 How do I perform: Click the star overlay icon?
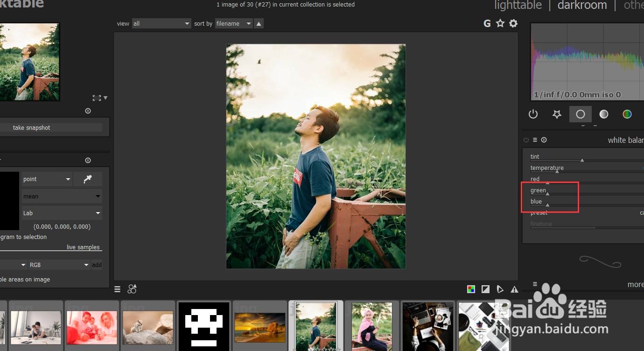coord(500,23)
